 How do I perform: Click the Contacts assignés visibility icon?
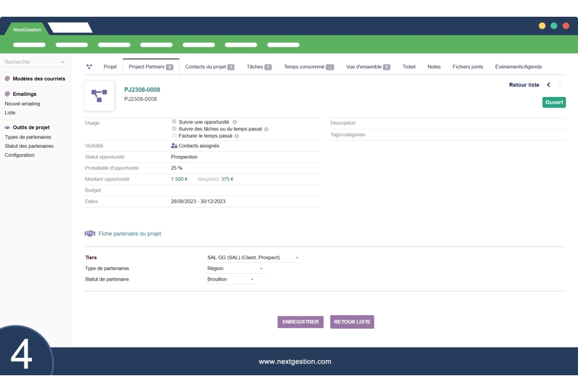click(175, 145)
